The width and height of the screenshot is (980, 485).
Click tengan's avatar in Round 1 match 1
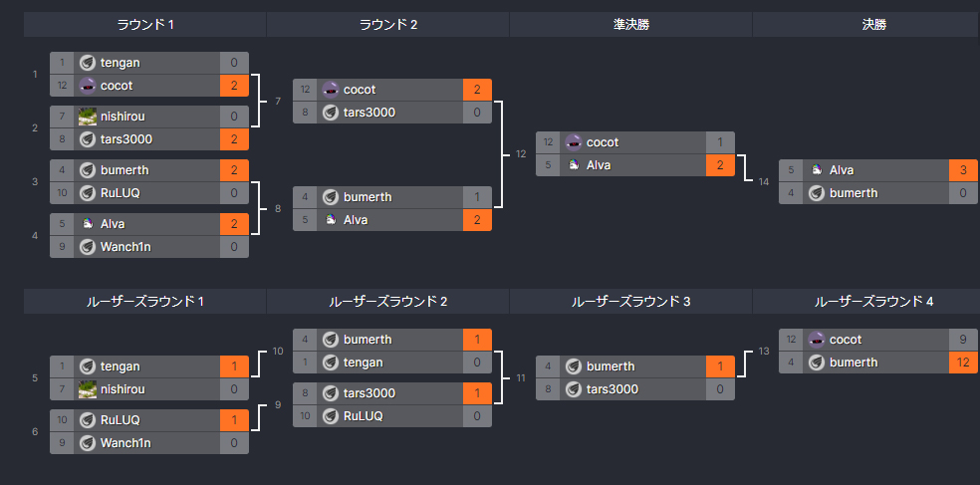pos(87,63)
